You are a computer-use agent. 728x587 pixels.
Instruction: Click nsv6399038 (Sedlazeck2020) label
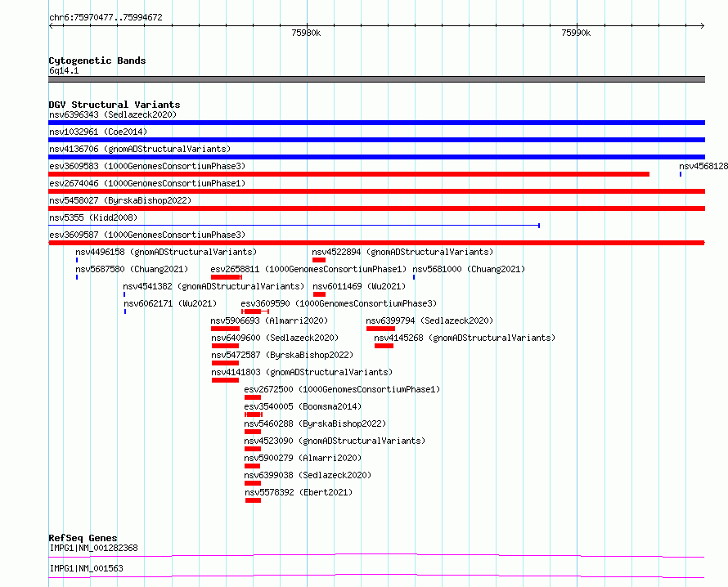point(308,475)
